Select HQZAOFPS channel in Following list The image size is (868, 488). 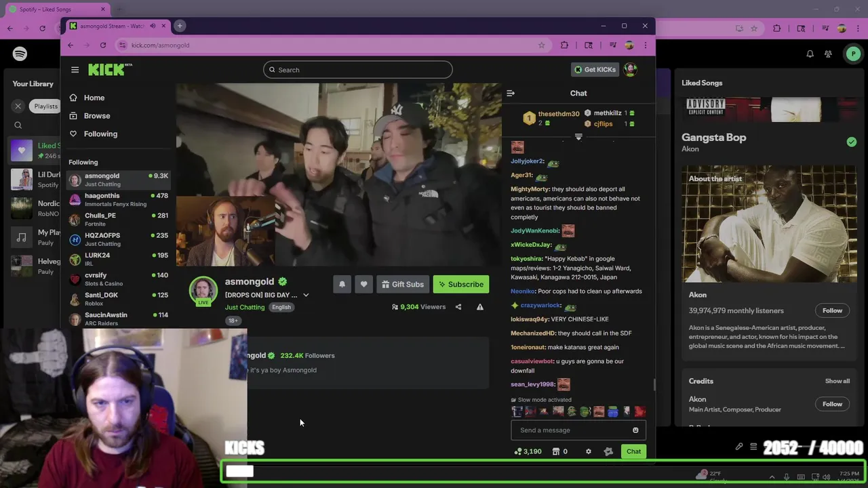point(119,239)
